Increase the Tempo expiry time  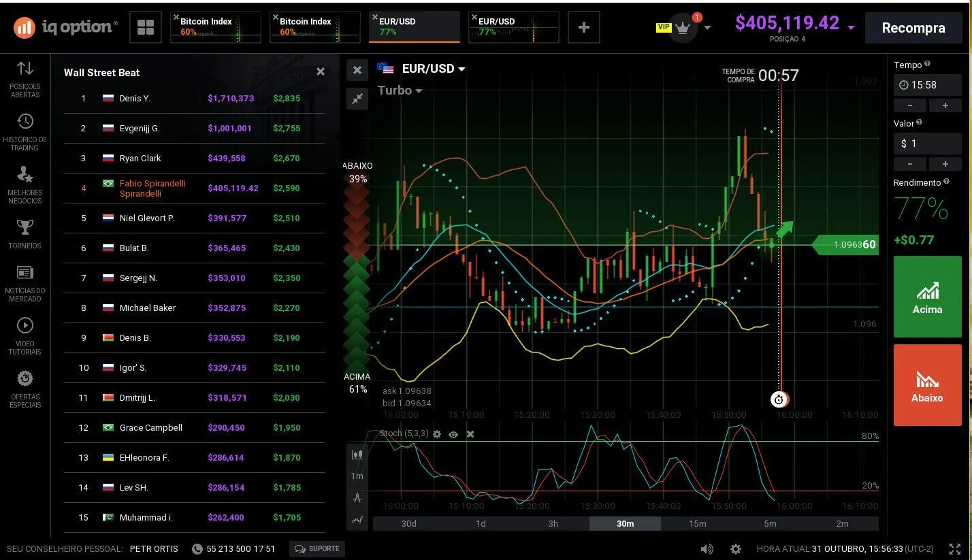tap(945, 105)
